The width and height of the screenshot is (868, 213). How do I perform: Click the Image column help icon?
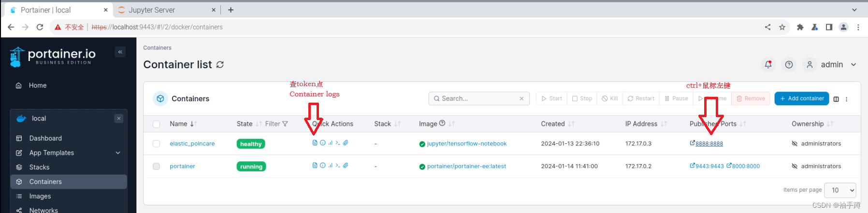coord(442,123)
